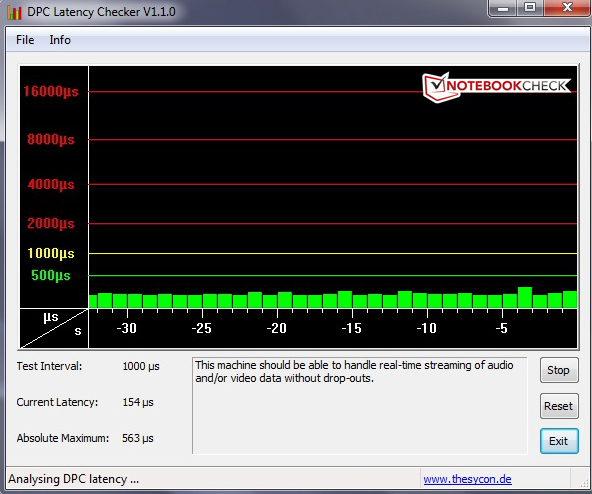Open the File menu

click(x=25, y=40)
